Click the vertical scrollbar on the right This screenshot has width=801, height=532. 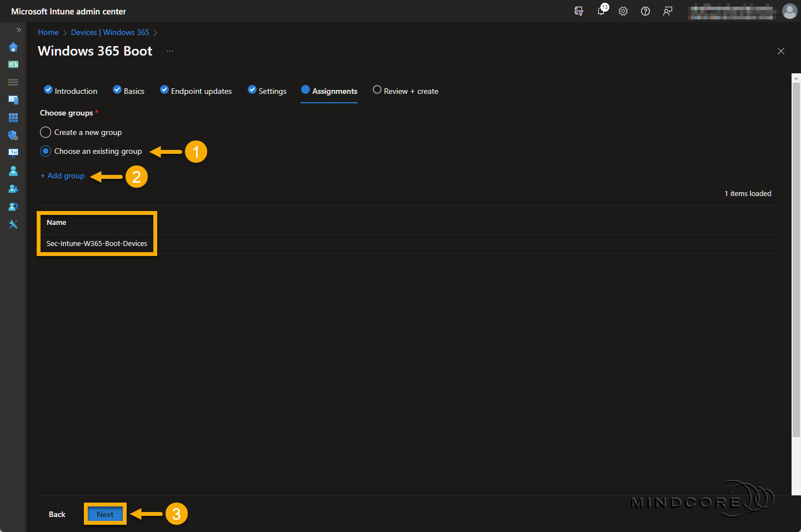[x=796, y=255]
